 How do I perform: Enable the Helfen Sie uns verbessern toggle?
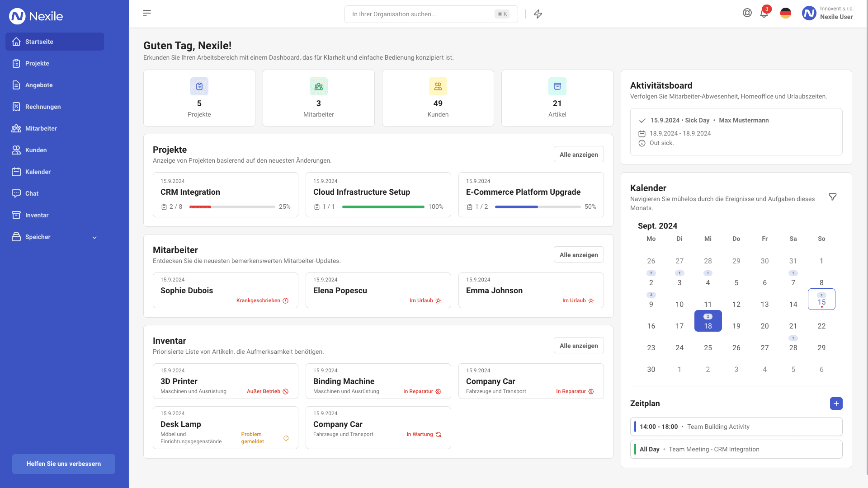tap(62, 464)
